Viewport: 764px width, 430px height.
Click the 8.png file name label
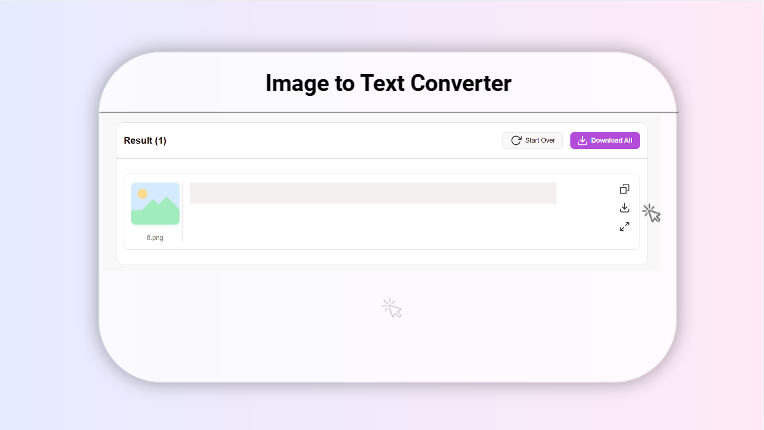pos(155,237)
